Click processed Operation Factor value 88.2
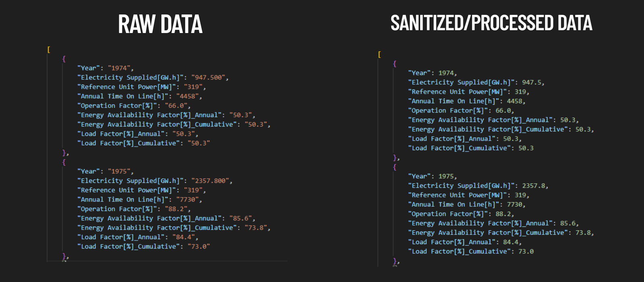The width and height of the screenshot is (644, 282). (x=503, y=214)
